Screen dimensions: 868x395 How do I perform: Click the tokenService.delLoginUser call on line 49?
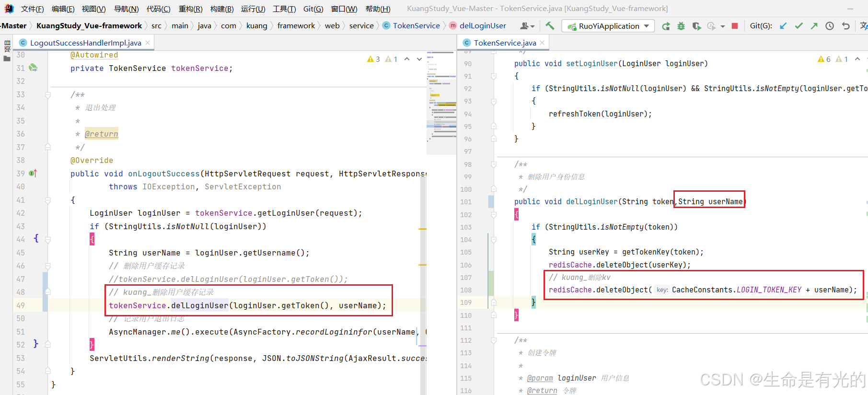247,305
